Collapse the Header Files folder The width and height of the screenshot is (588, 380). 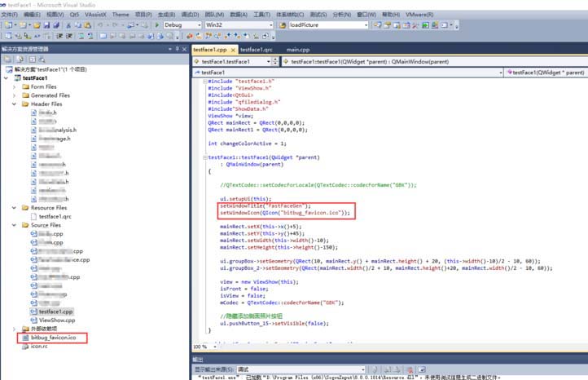click(15, 104)
